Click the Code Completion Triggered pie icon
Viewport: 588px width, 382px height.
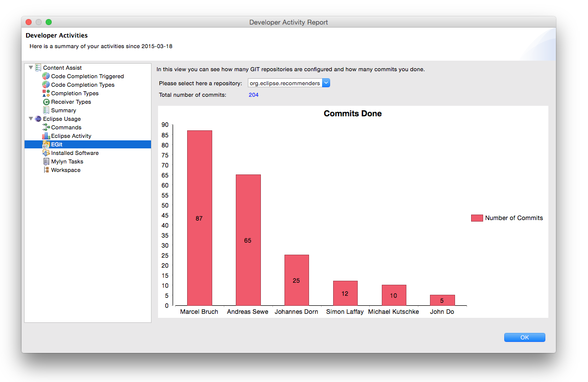point(46,76)
